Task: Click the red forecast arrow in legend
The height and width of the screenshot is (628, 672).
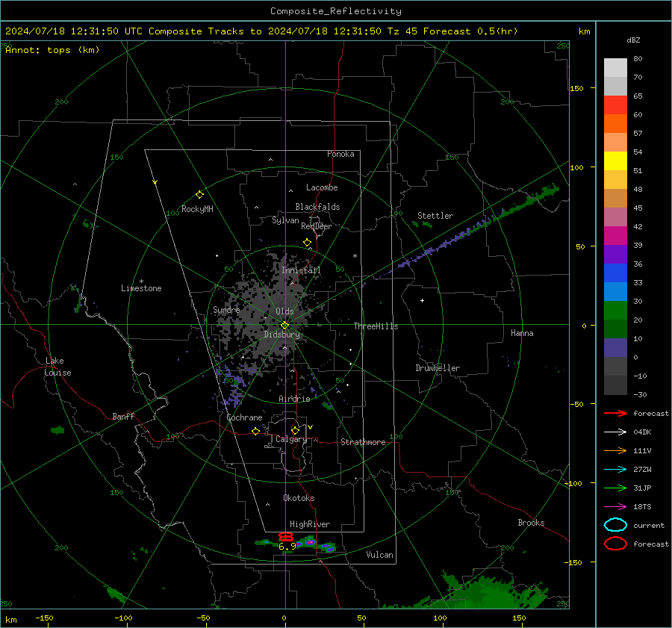Action: coord(615,413)
